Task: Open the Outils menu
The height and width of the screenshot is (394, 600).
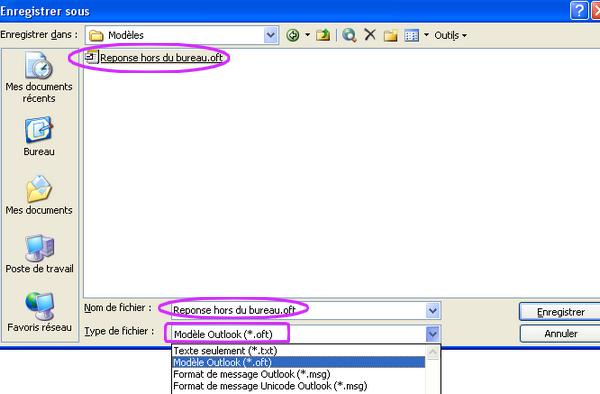Action: (450, 36)
